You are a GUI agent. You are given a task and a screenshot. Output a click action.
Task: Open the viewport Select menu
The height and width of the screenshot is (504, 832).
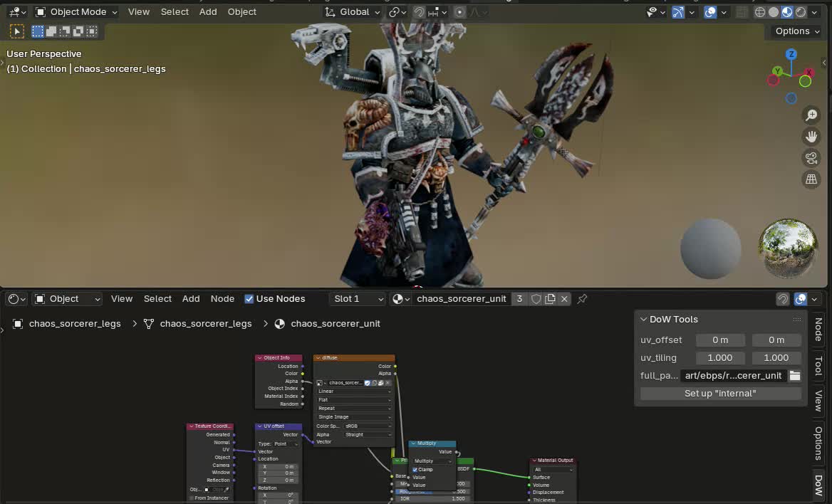pos(175,11)
